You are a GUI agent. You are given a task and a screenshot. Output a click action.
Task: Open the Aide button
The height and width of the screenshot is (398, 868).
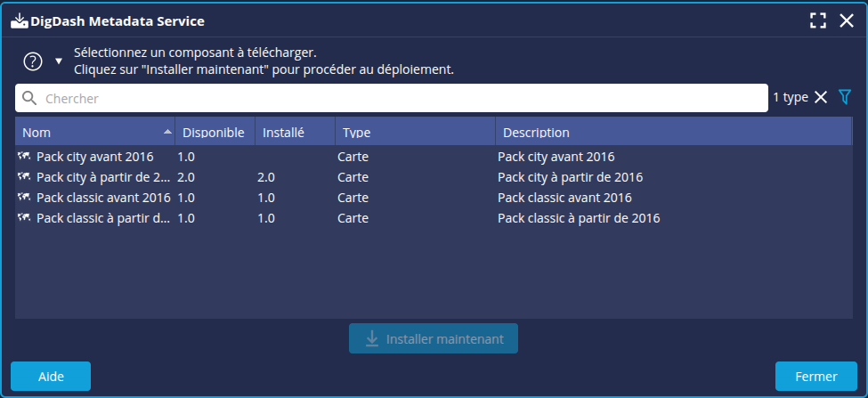tap(51, 377)
